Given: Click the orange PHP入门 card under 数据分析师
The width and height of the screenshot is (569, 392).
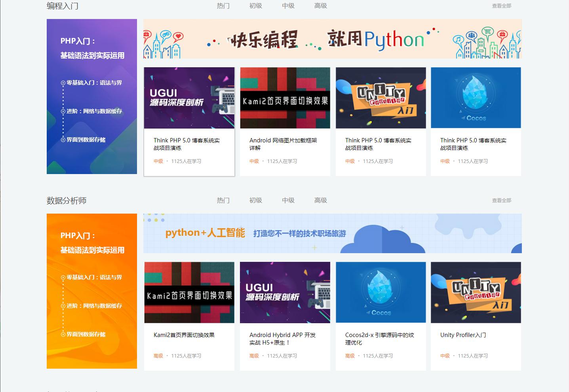Looking at the screenshot, I should pyautogui.click(x=91, y=291).
